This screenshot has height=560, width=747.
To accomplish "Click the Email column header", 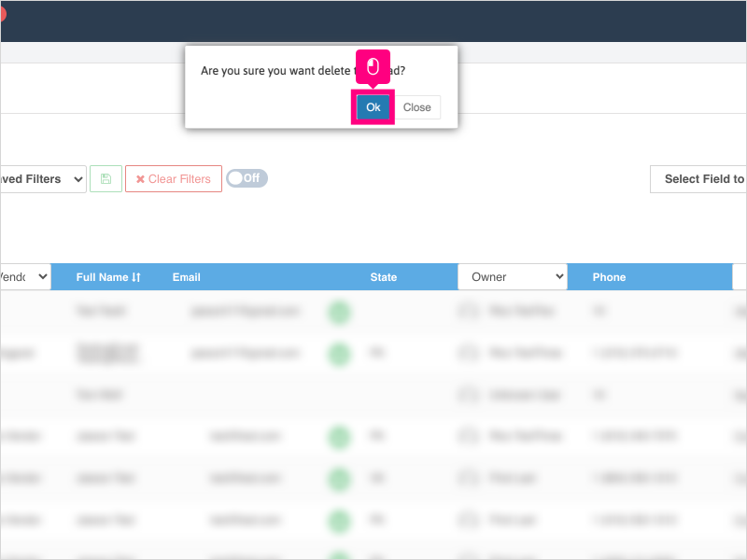I will 186,277.
